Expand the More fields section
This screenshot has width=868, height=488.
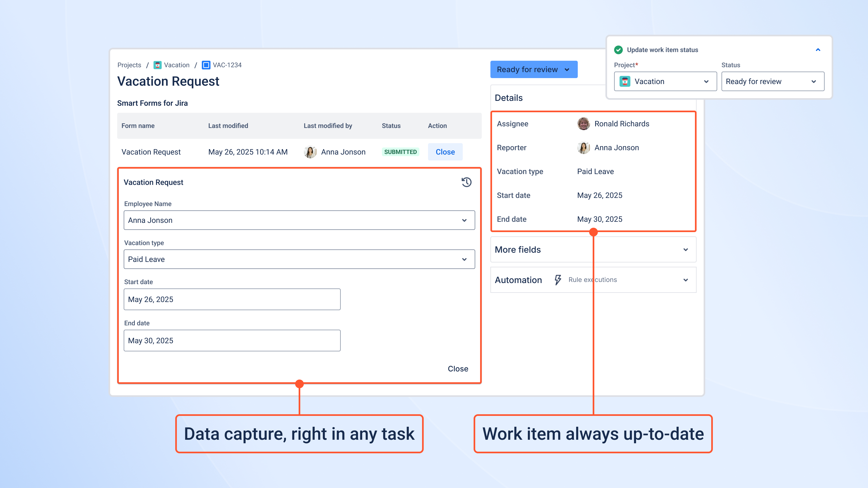click(x=593, y=249)
